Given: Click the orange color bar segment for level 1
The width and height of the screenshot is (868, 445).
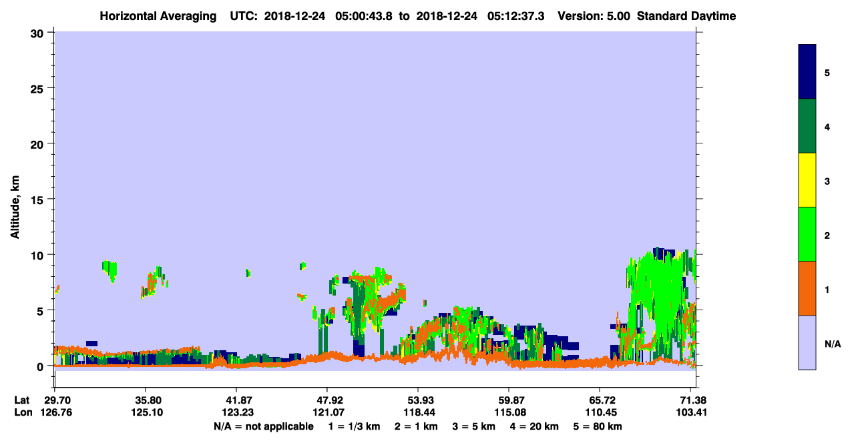Looking at the screenshot, I should tap(807, 288).
